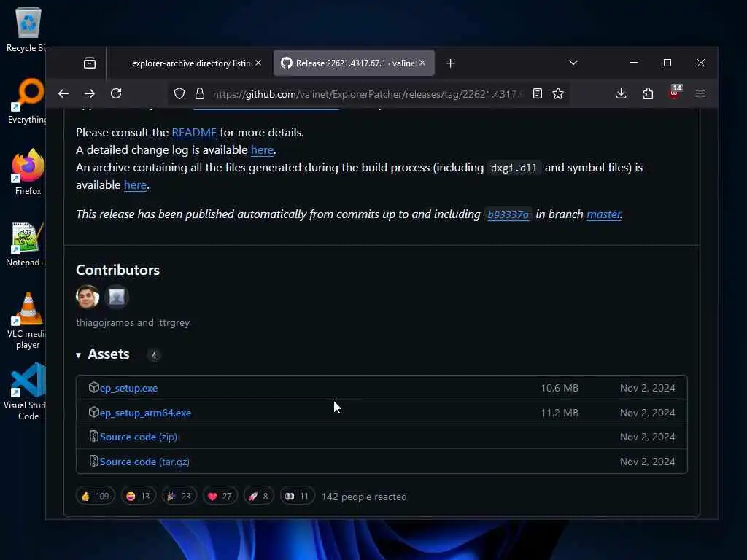Open the README link

coord(194,133)
